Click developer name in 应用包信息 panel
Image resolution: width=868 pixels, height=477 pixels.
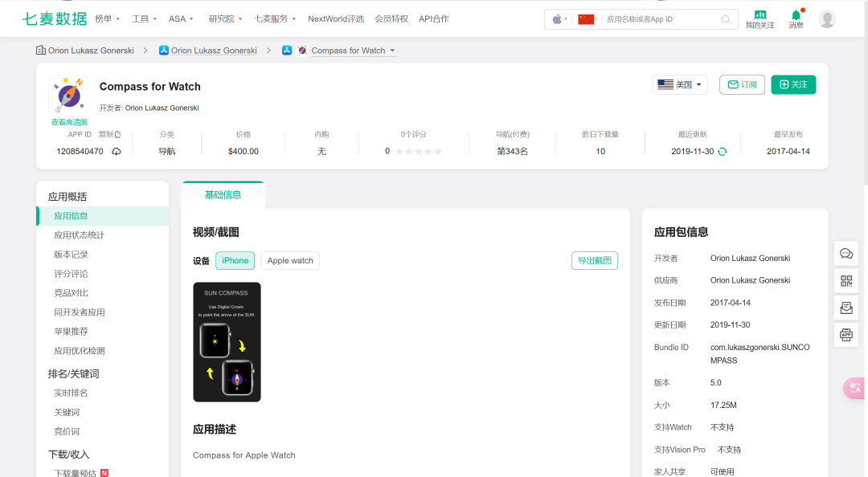coord(750,259)
